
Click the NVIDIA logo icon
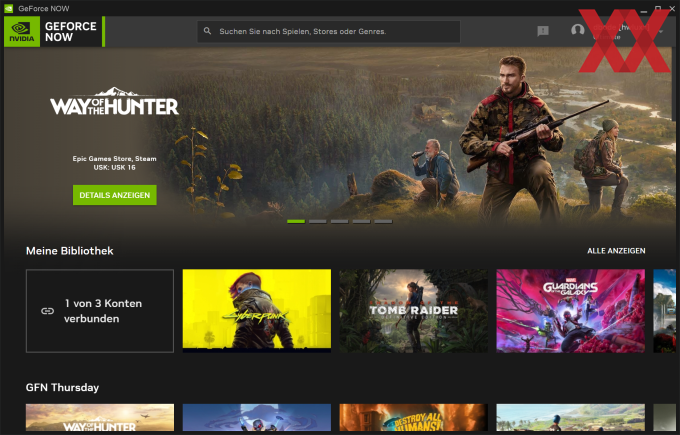22,32
